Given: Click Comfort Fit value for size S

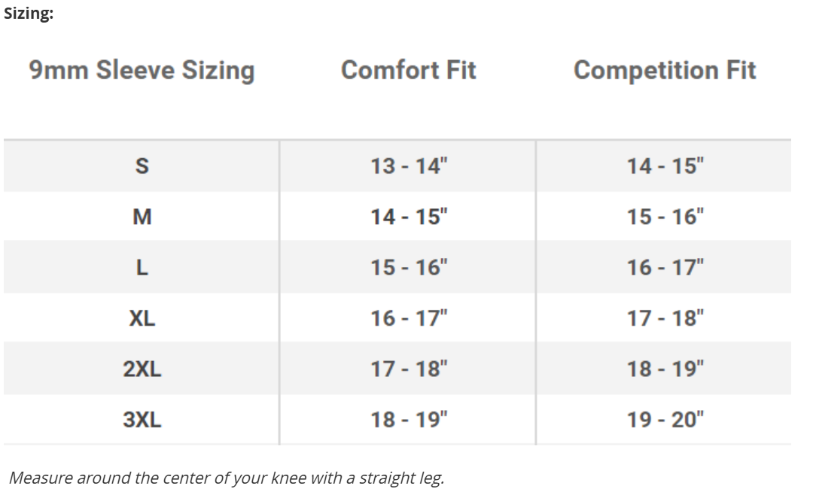Looking at the screenshot, I should pos(408,166).
